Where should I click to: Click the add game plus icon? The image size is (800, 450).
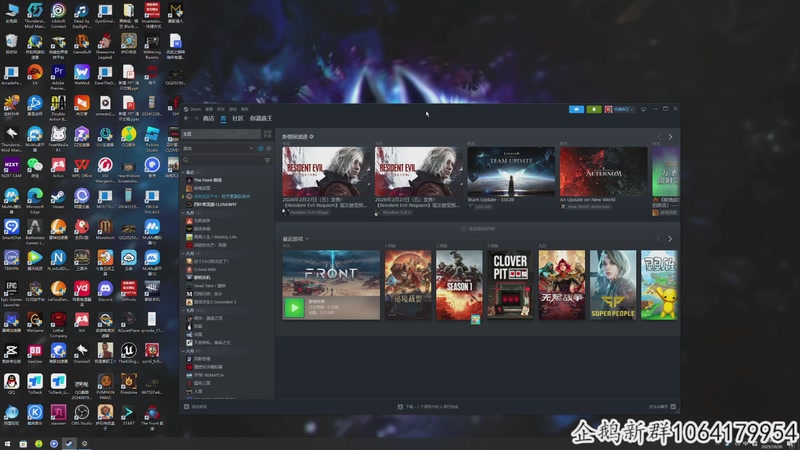pos(187,407)
